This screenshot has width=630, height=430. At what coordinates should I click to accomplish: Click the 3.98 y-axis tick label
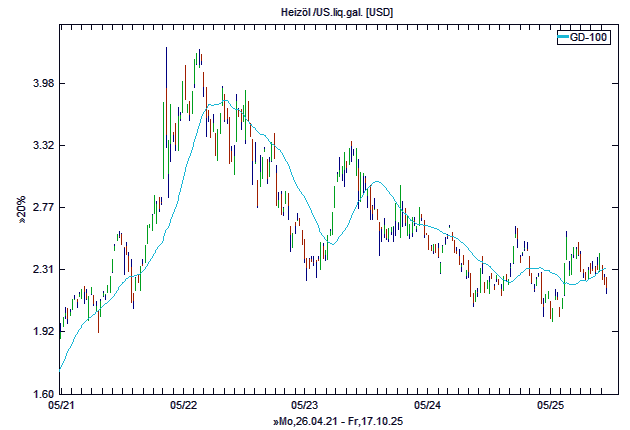tap(39, 84)
